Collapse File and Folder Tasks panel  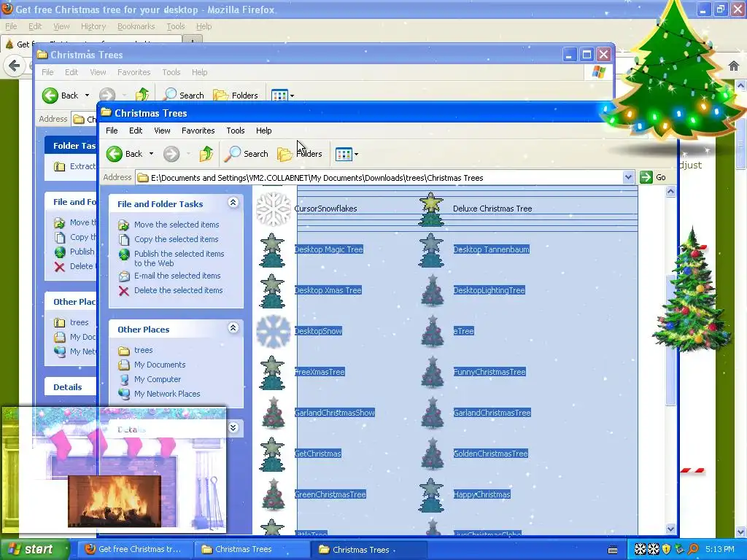(x=233, y=203)
